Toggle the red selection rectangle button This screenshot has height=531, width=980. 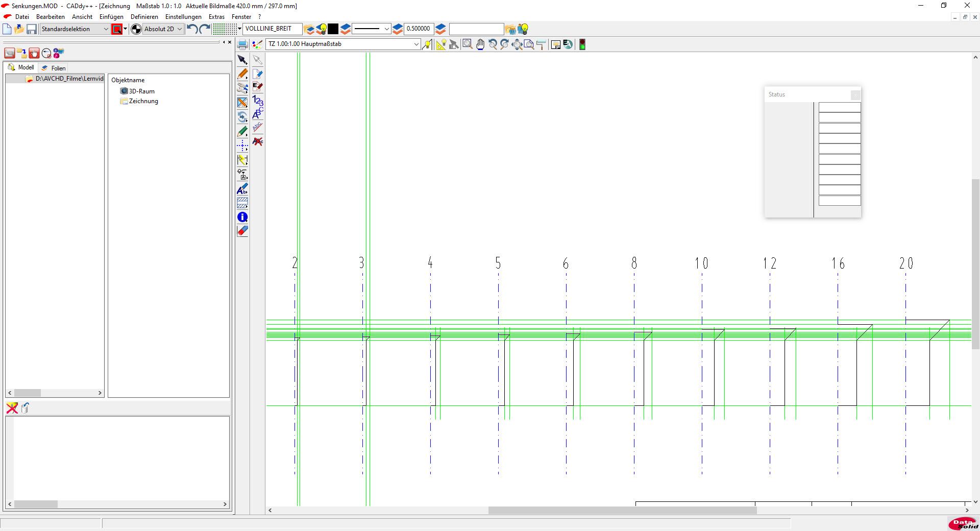(x=117, y=29)
